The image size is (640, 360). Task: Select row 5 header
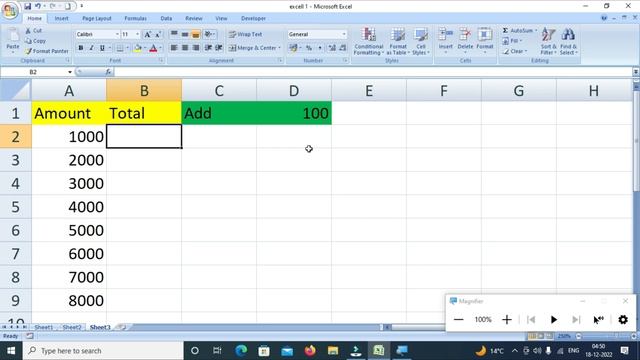point(16,207)
